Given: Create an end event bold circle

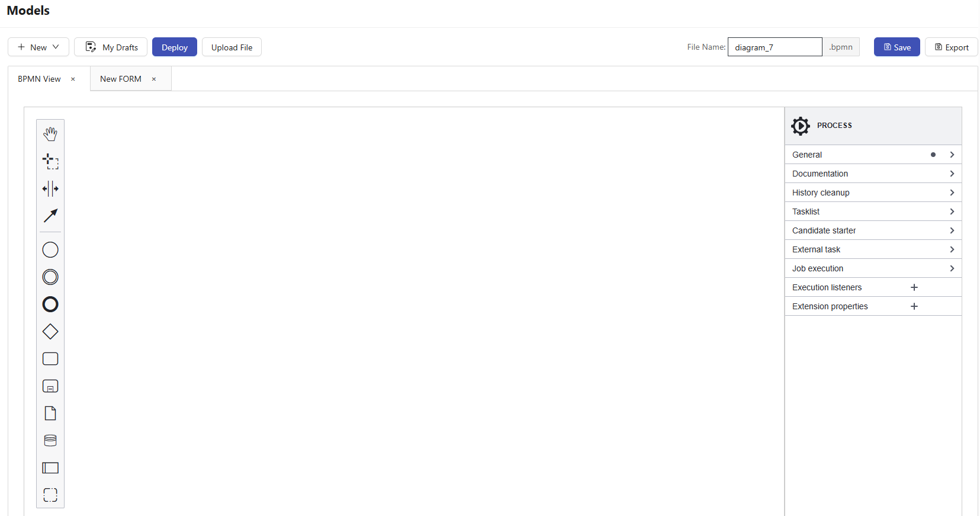Looking at the screenshot, I should (x=50, y=305).
